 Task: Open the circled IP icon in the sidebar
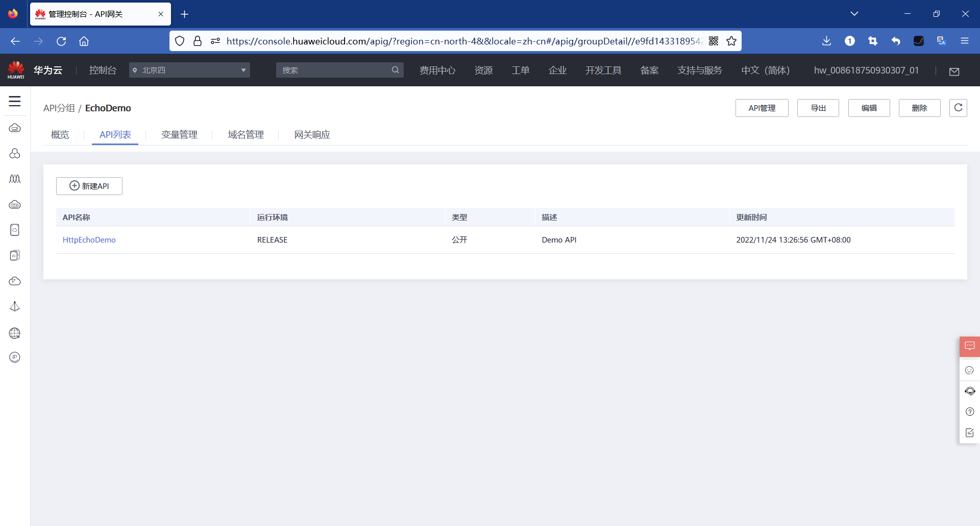[x=15, y=357]
